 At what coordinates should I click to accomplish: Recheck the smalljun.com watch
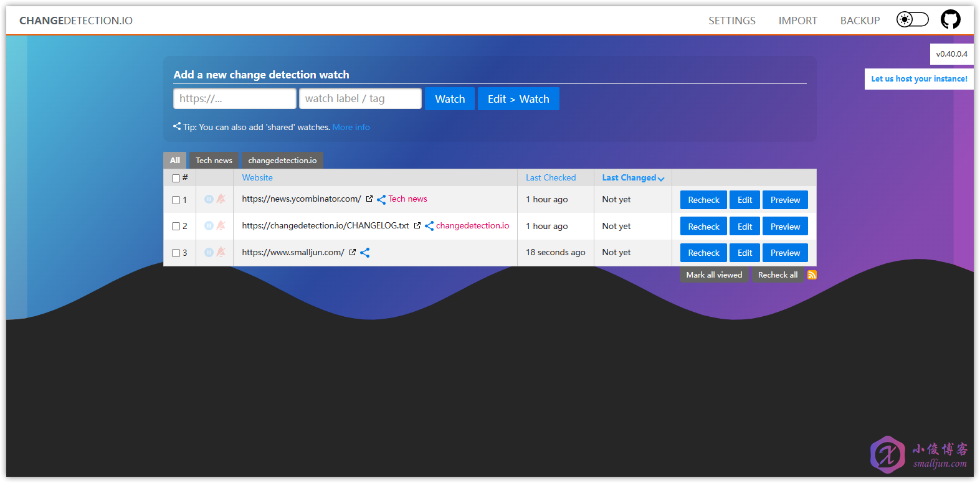pos(703,253)
